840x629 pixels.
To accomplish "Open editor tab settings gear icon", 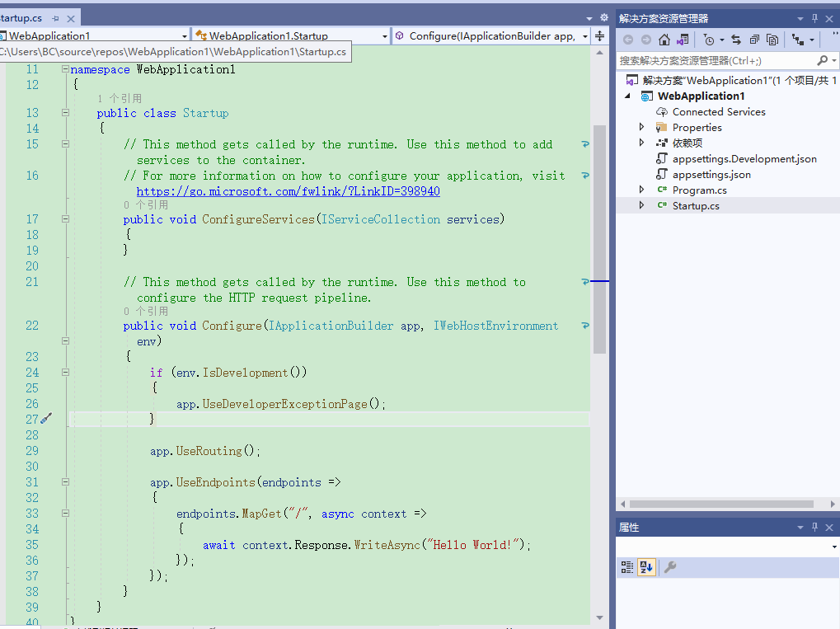I will point(604,17).
